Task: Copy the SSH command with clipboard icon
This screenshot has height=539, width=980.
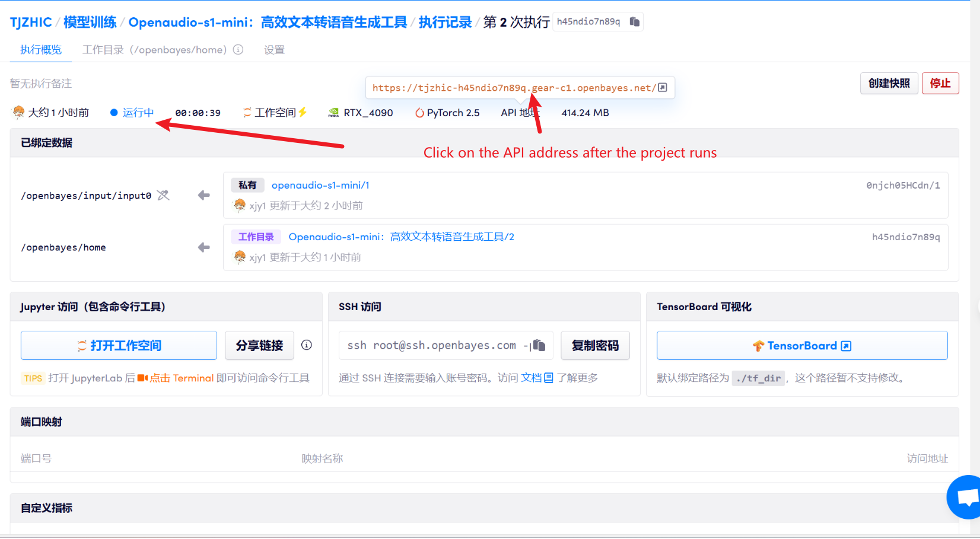Action: tap(539, 345)
